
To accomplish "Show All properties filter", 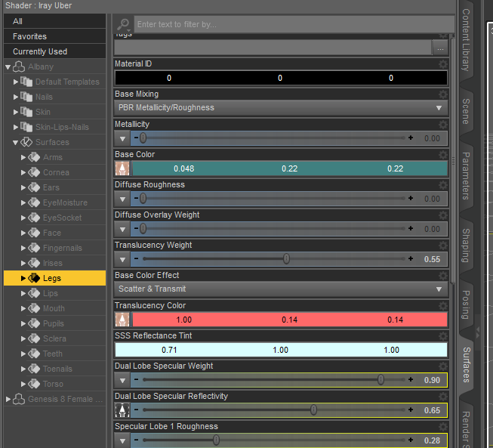I will [x=54, y=21].
